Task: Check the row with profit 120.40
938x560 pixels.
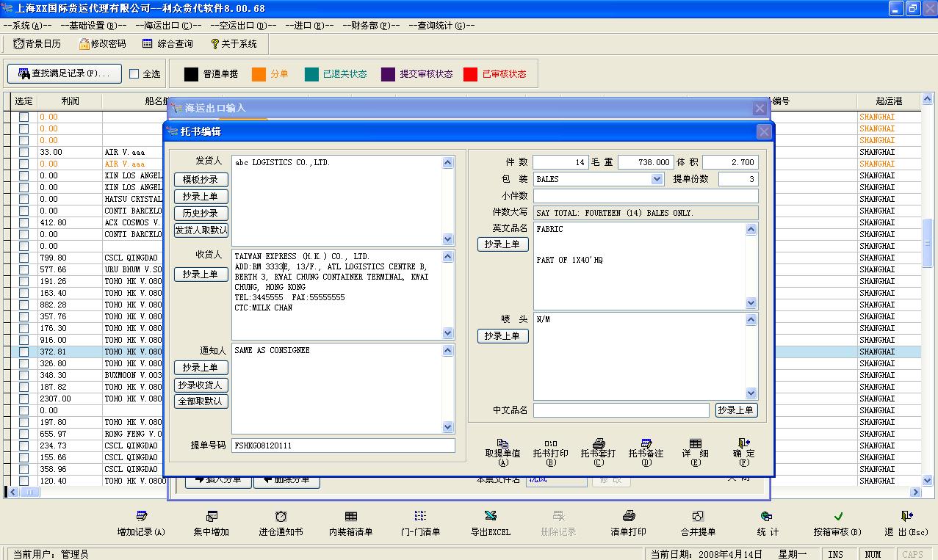Action: (24, 481)
